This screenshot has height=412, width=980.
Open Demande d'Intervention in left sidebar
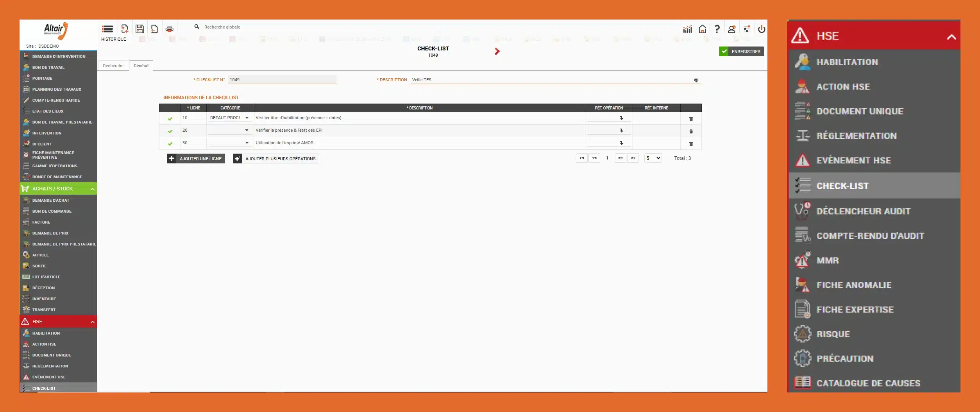pos(58,56)
